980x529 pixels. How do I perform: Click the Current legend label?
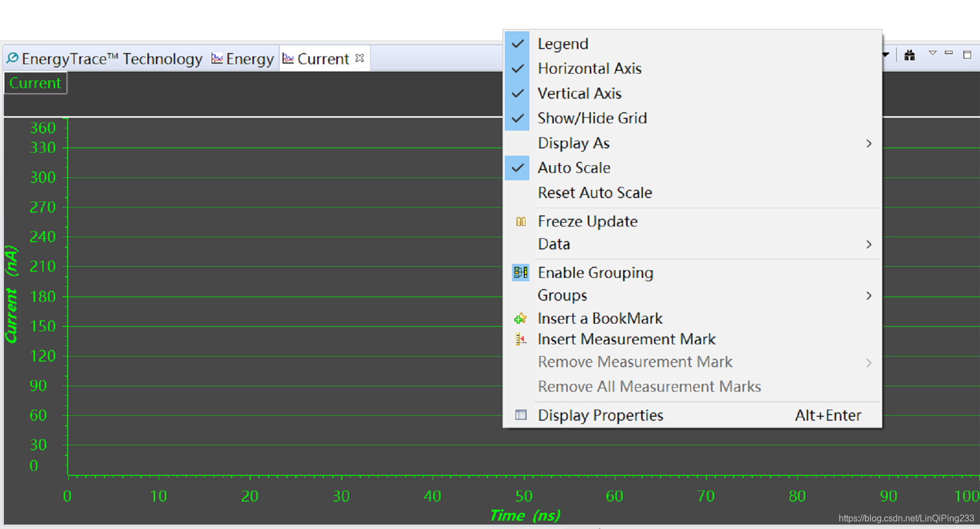coord(35,83)
